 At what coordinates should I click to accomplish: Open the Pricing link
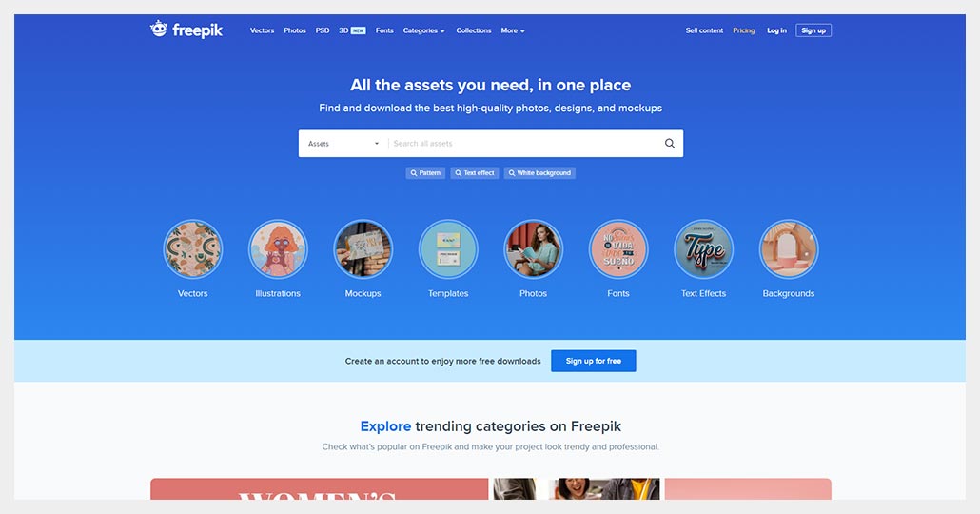pos(743,30)
